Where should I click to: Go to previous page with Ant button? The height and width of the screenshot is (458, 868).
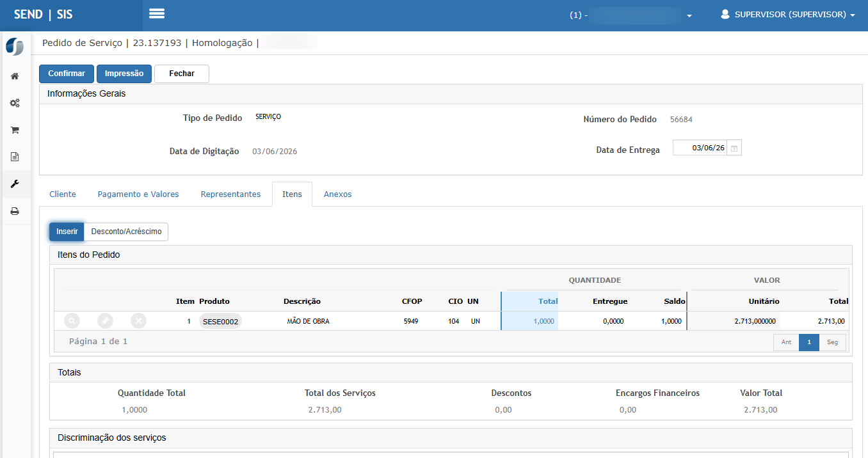[x=786, y=342]
